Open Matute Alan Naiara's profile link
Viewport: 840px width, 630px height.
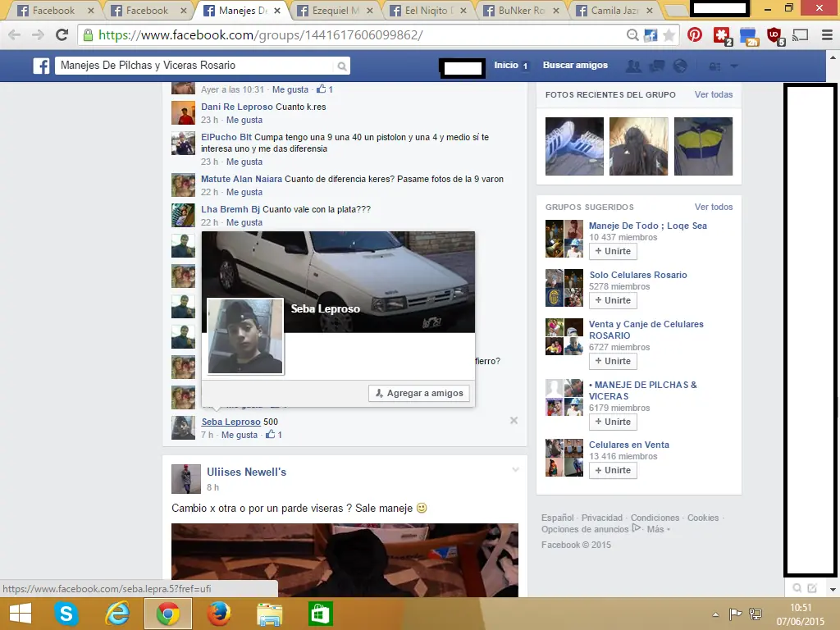pos(242,179)
